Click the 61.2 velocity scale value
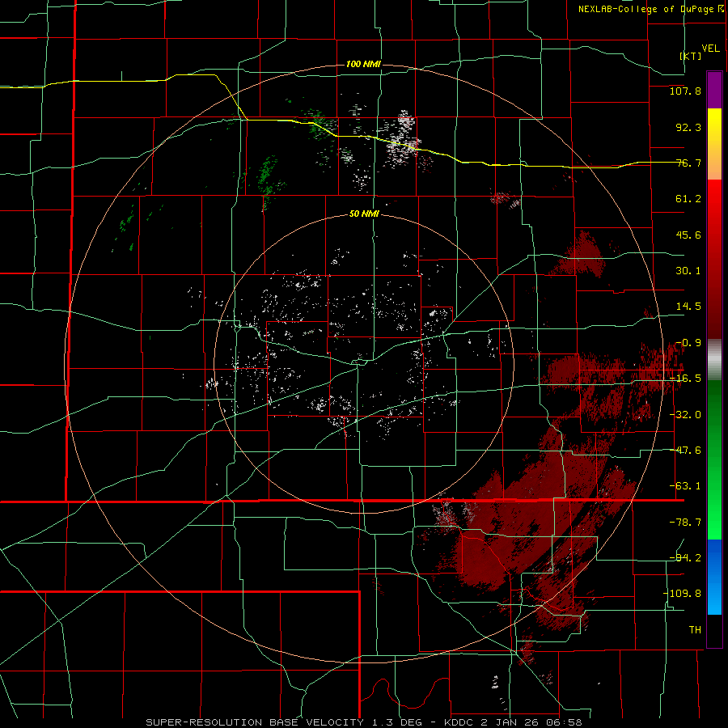Viewport: 728px width, 728px height. [688, 199]
